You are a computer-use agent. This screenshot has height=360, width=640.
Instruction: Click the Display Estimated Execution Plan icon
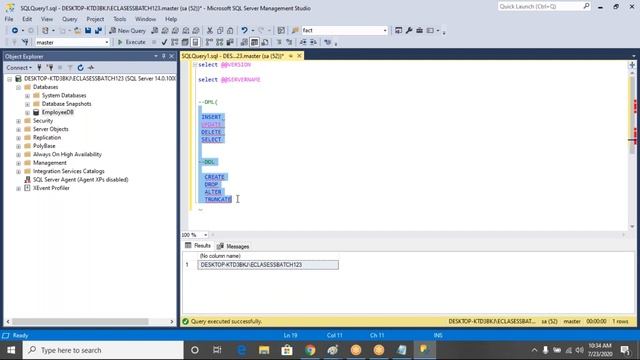(175, 42)
